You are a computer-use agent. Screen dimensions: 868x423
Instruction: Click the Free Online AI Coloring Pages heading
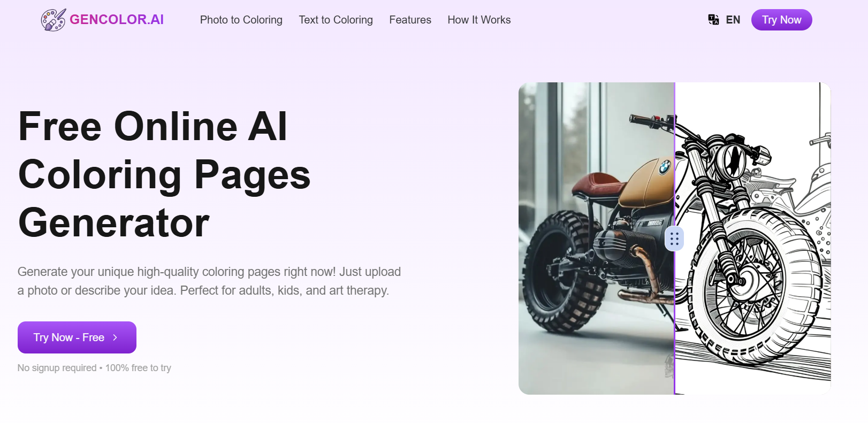(x=165, y=174)
